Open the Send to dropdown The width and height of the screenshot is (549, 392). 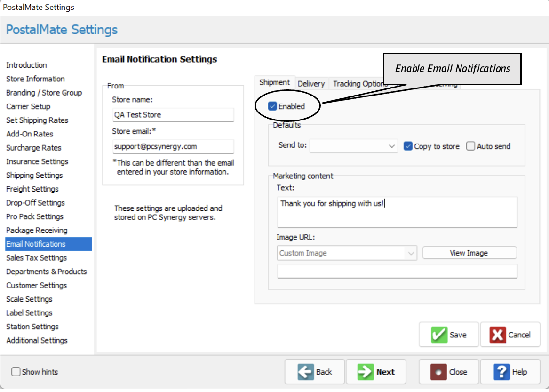coord(353,146)
